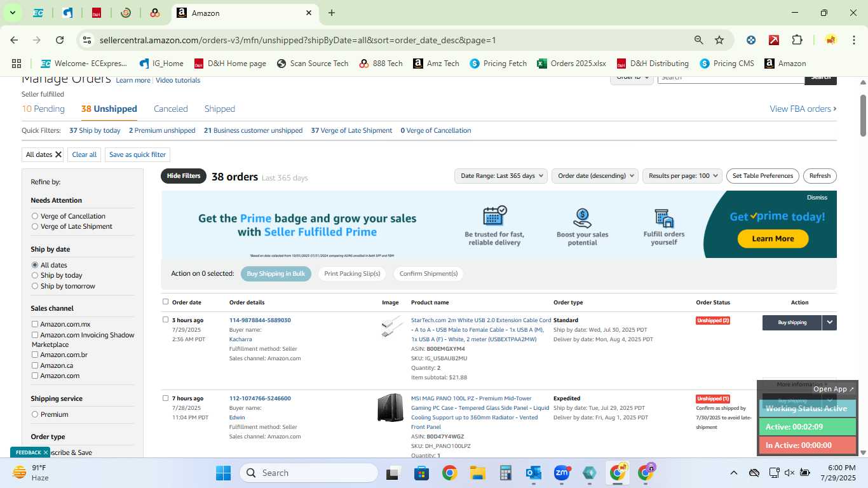Apply the Business customer unshipped quick filter
This screenshot has height=488, width=868.
pyautogui.click(x=253, y=130)
